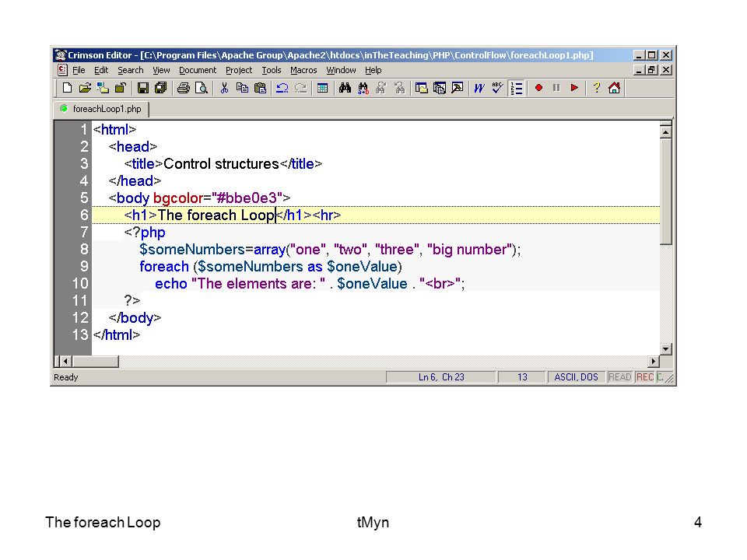Click horizontal scrollbar right arrow

click(654, 362)
